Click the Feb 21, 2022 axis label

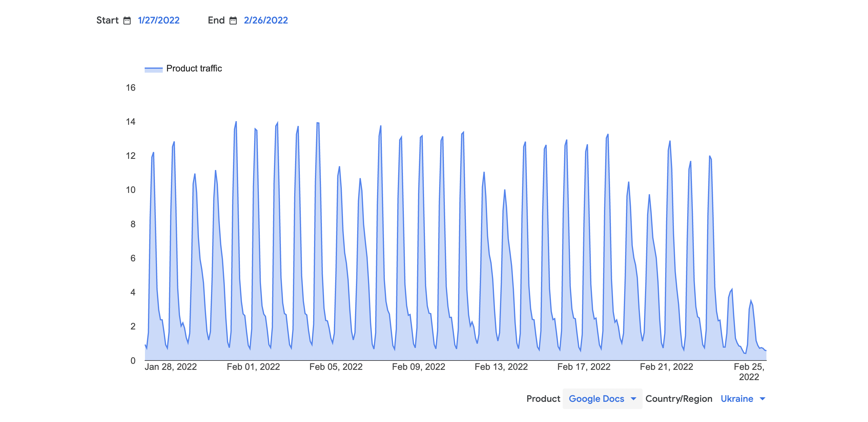tap(666, 367)
